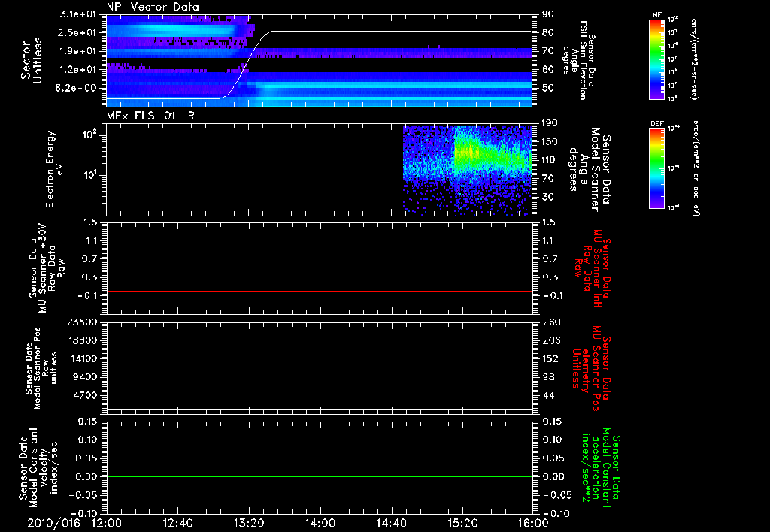This screenshot has height=532, width=770.
Task: Click the 16:00 time axis label
Action: click(534, 523)
